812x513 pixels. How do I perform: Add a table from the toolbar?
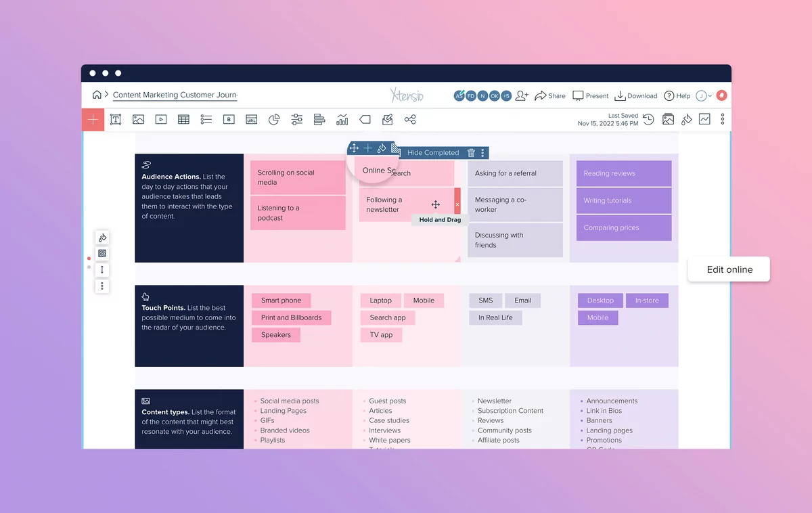183,119
